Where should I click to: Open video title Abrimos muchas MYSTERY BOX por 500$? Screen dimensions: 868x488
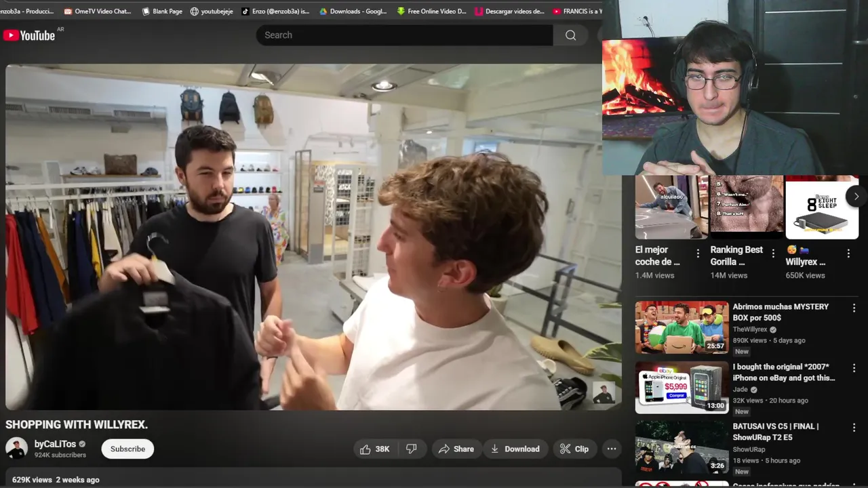coord(781,312)
